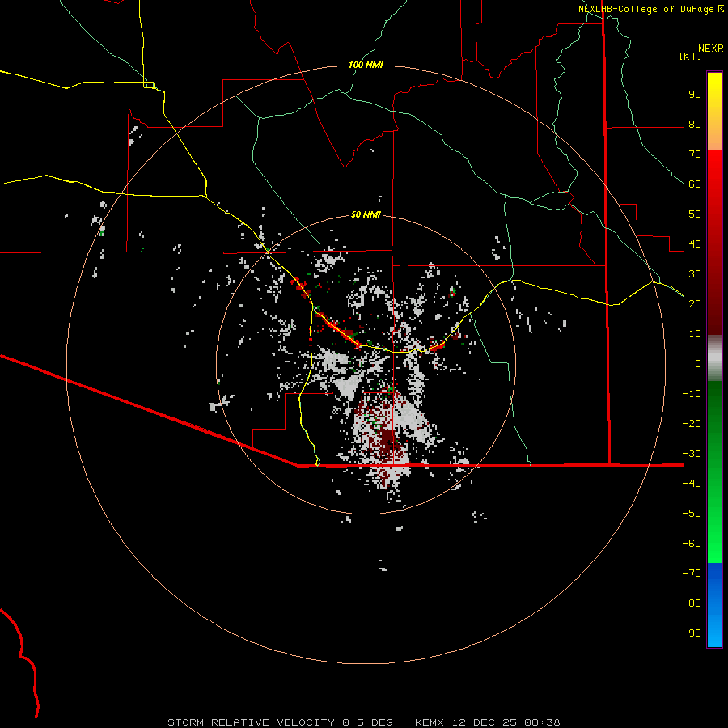Image resolution: width=728 pixels, height=728 pixels.
Task: Click the [KT] units label
Action: [x=691, y=56]
